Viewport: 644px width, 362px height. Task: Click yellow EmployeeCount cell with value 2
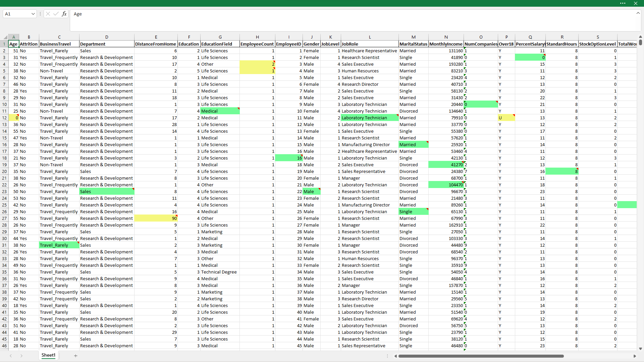257,64
